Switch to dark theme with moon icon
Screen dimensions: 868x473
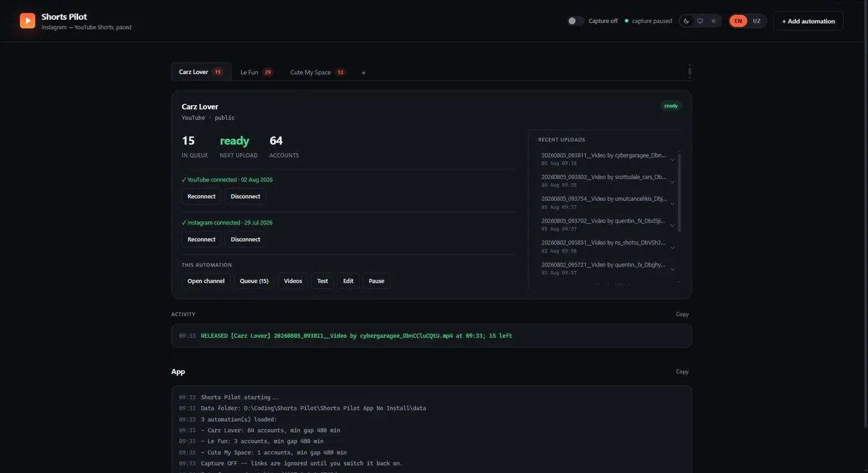(686, 21)
